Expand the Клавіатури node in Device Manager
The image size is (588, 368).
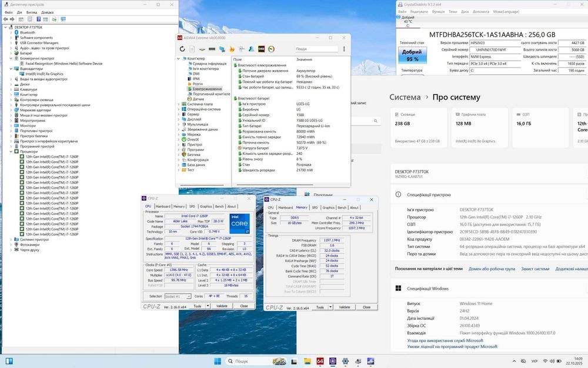[x=11, y=89]
